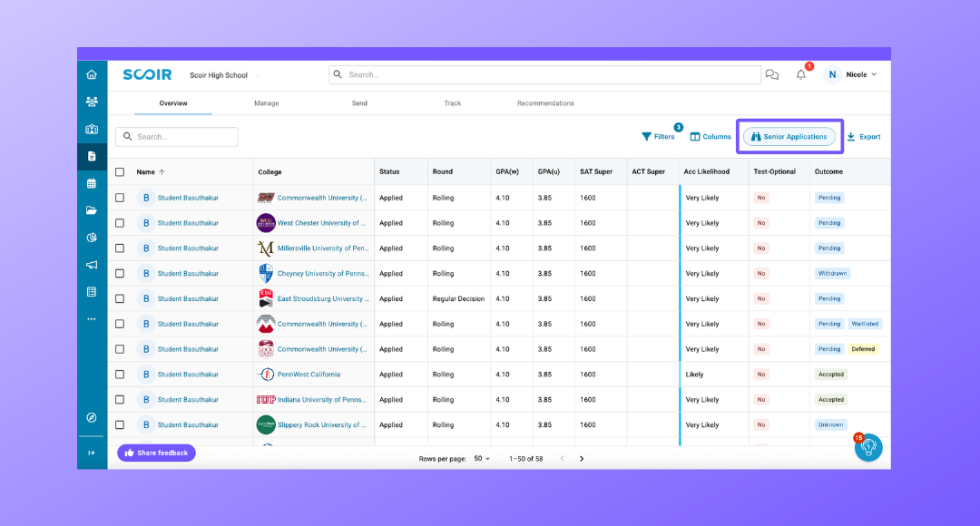Open the megaphone announcements icon
The height and width of the screenshot is (526, 980).
click(92, 265)
